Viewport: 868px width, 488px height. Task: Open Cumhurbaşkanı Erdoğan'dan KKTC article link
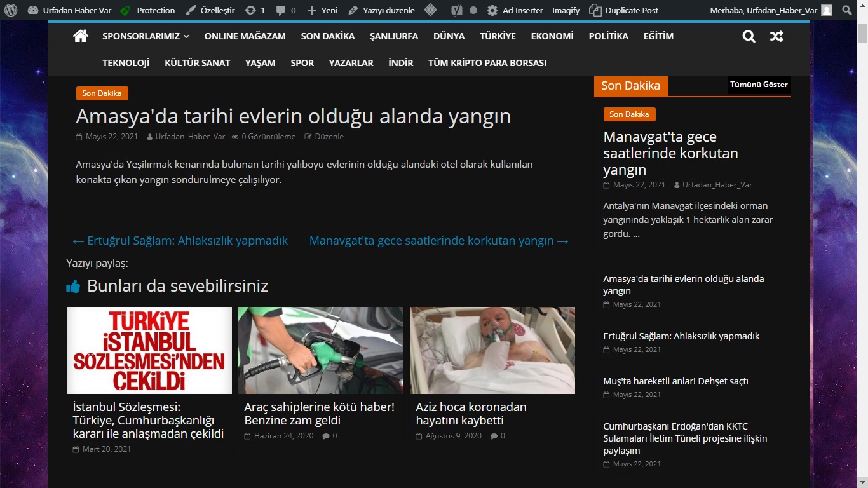pyautogui.click(x=685, y=438)
